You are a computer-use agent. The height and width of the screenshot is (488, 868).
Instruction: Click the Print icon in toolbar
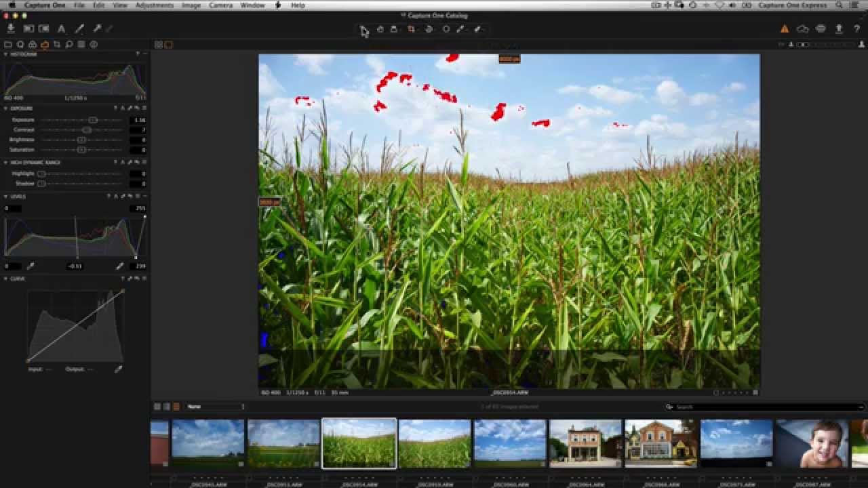pos(821,29)
